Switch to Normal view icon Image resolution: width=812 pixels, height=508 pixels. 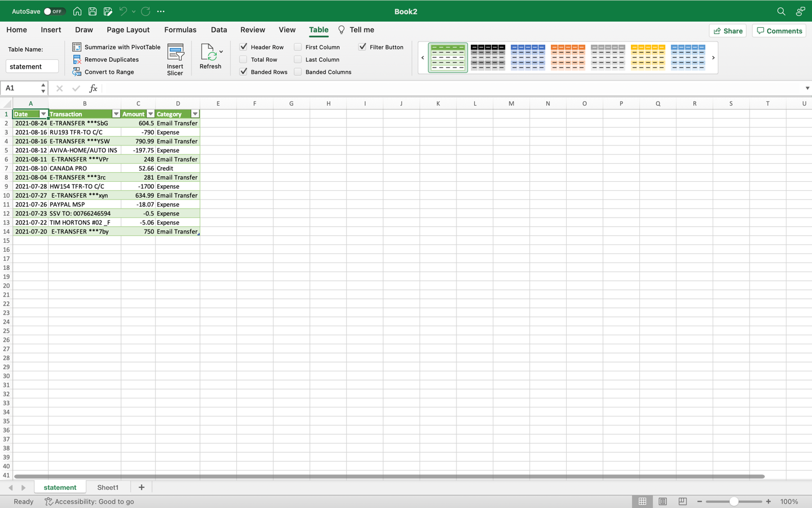[x=642, y=502]
